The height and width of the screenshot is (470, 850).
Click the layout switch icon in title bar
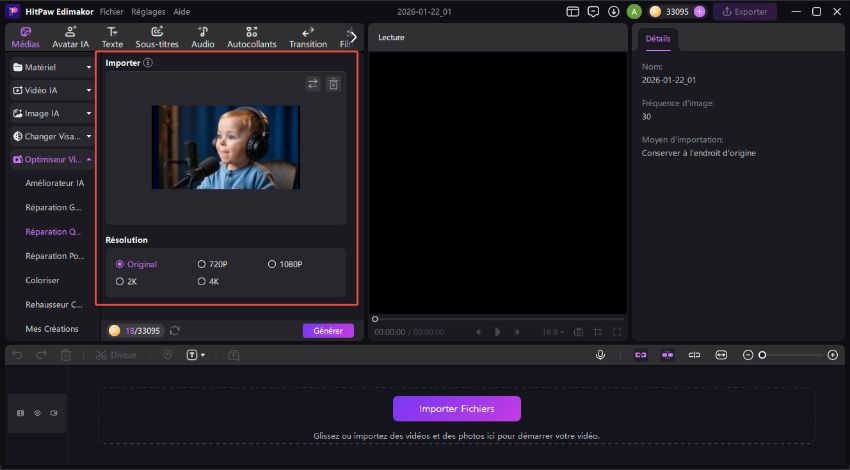[x=572, y=11]
